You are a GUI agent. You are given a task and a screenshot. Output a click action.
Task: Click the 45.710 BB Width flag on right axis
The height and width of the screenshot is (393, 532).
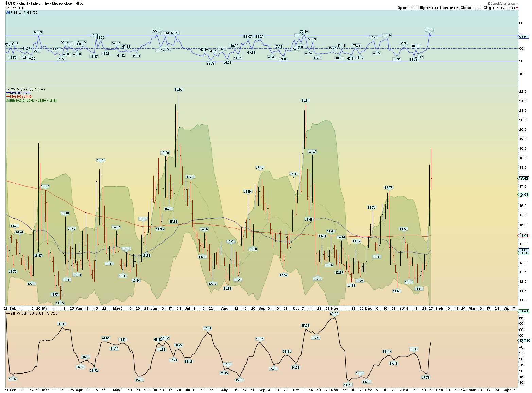click(x=524, y=340)
